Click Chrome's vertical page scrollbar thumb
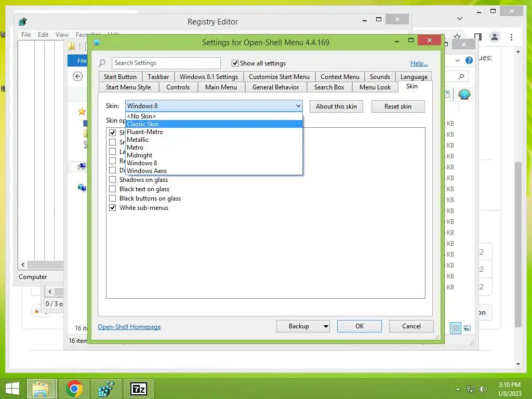Screen dimensions: 532x399 click(518, 244)
